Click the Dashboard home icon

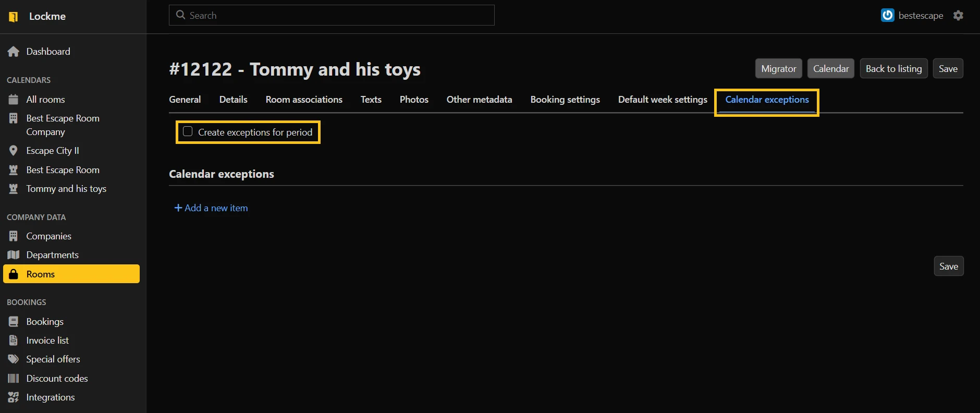pyautogui.click(x=14, y=52)
